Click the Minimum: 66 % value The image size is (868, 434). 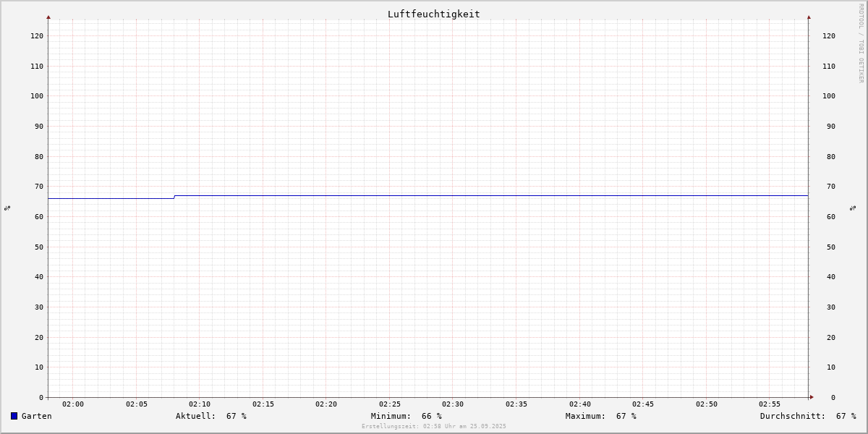407,416
